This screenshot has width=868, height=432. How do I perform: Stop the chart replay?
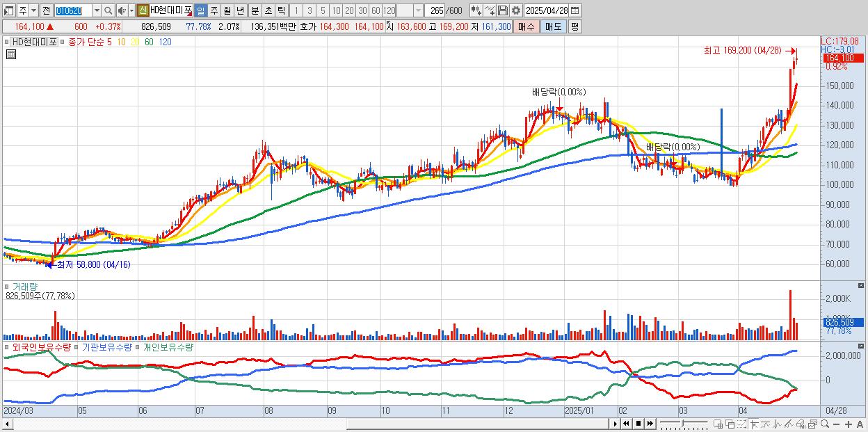638,424
